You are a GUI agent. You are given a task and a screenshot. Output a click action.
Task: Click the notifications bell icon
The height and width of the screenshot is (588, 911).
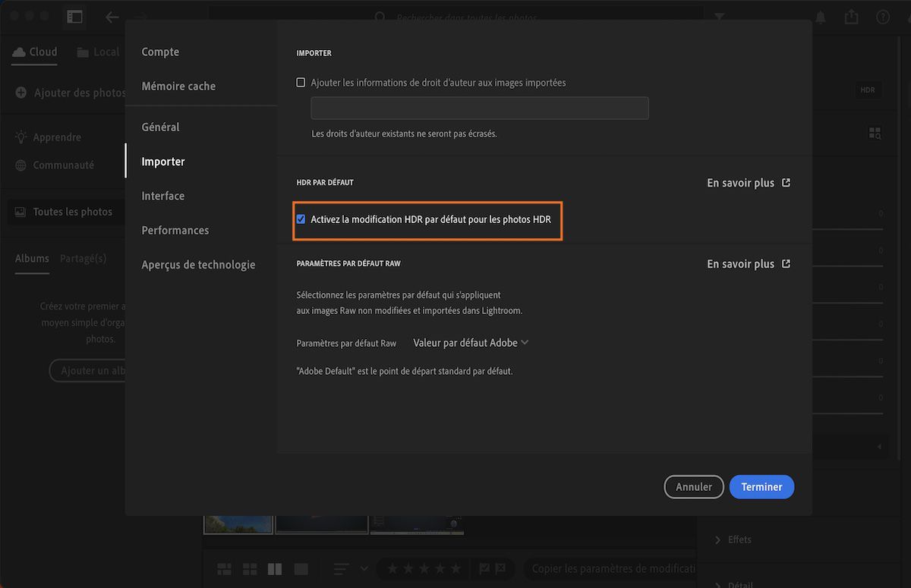[x=820, y=16]
